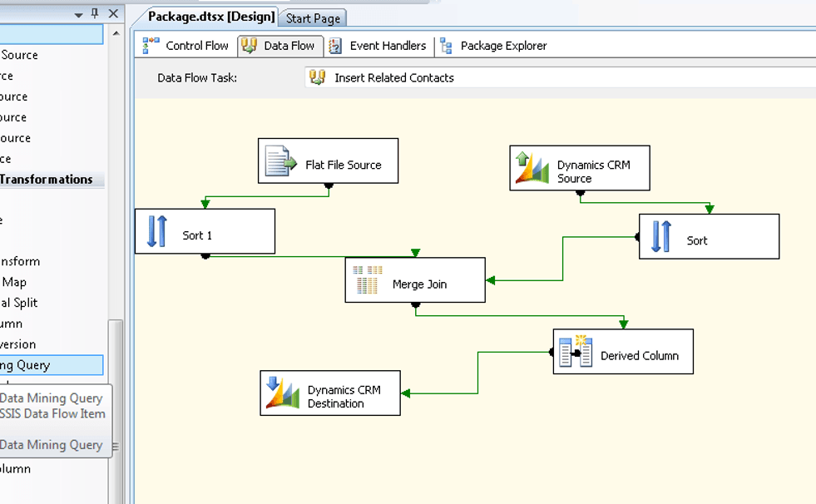Switch to the Control Flow tab
The height and width of the screenshot is (504, 816).
pos(186,46)
